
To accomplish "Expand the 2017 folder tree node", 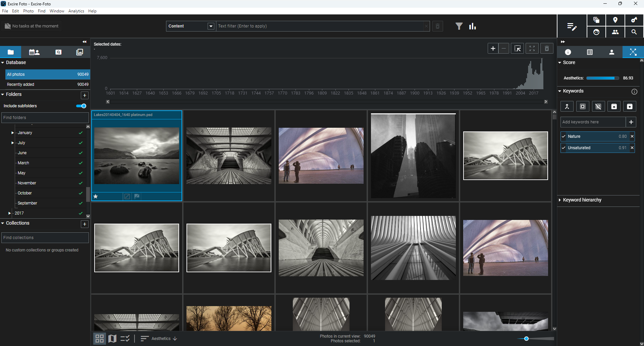I will coord(9,213).
